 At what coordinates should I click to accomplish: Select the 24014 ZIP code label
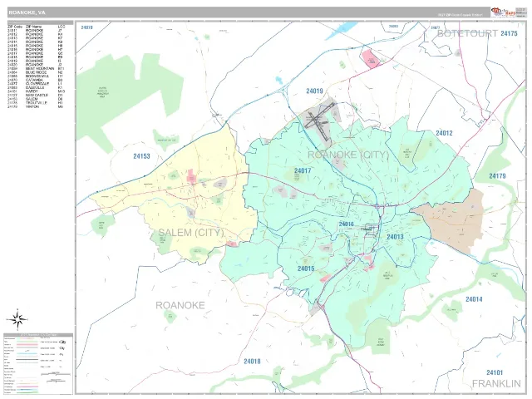pos(474,299)
